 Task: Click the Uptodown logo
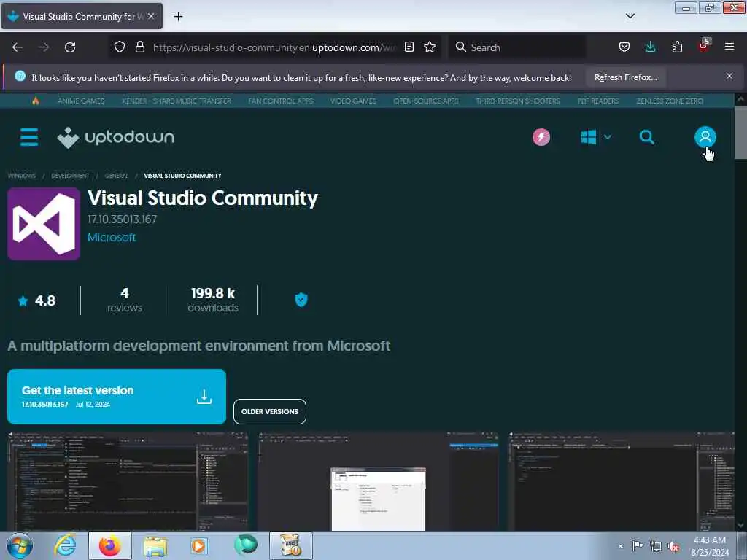(x=116, y=138)
